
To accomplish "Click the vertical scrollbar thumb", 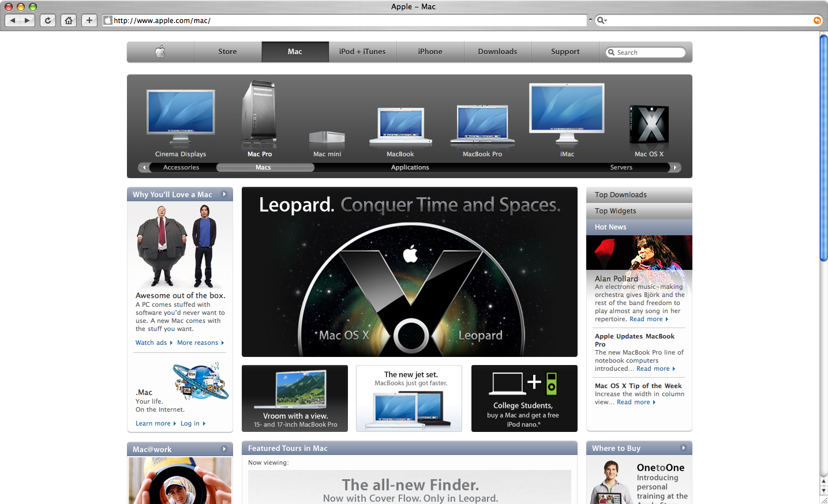I will [x=824, y=148].
